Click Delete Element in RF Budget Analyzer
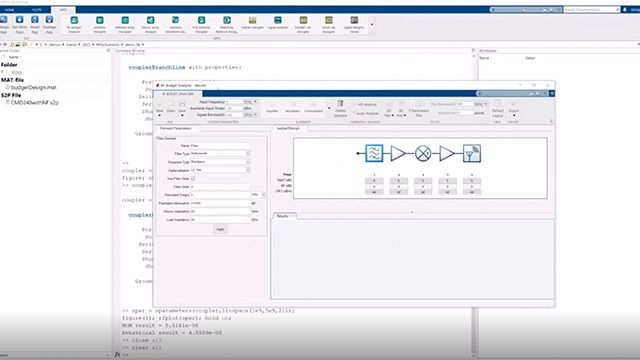 pos(340,109)
